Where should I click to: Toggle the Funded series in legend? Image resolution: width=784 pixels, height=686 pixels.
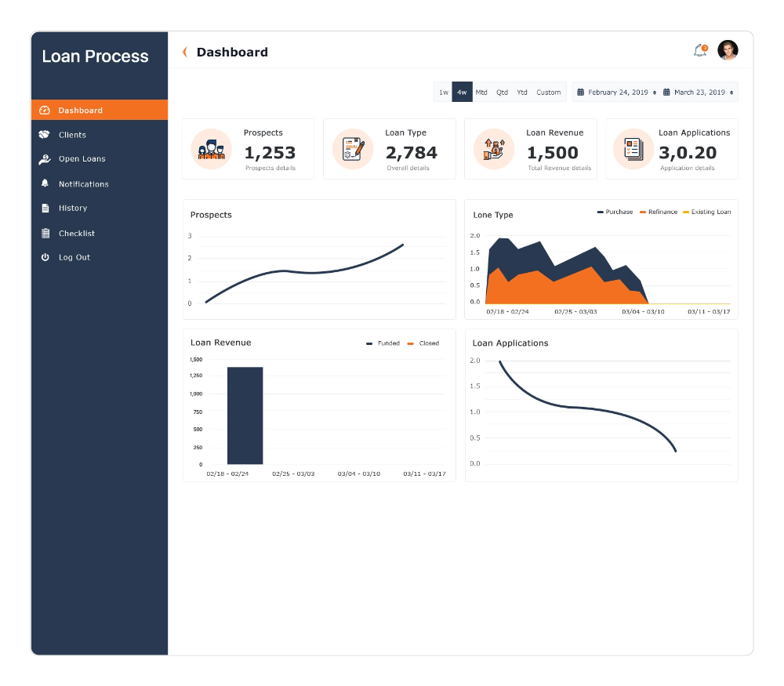(x=383, y=343)
